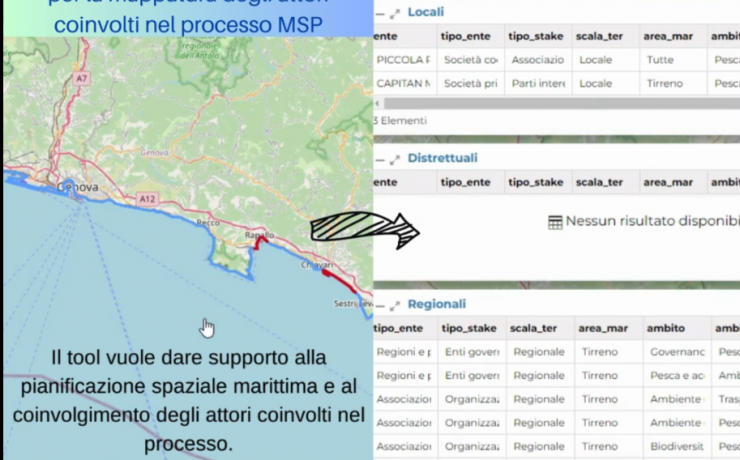Select the PICCOLA row in Locali table

tap(404, 60)
